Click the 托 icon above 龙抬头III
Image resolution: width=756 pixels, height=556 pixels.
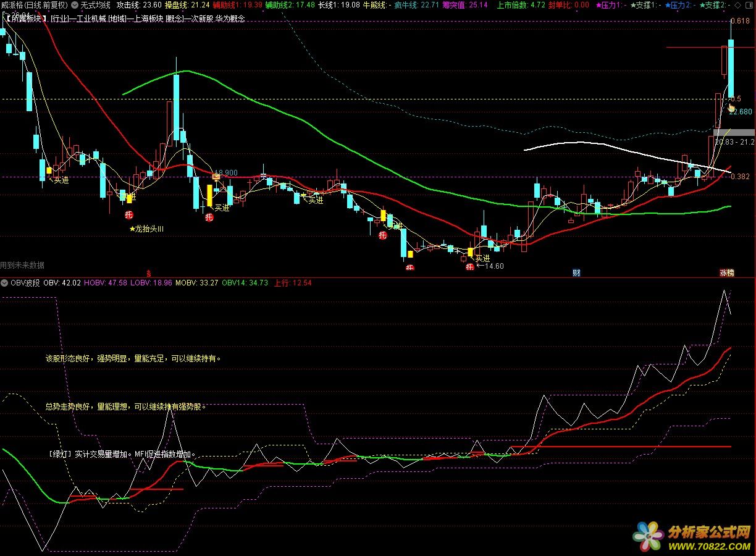coord(129,215)
